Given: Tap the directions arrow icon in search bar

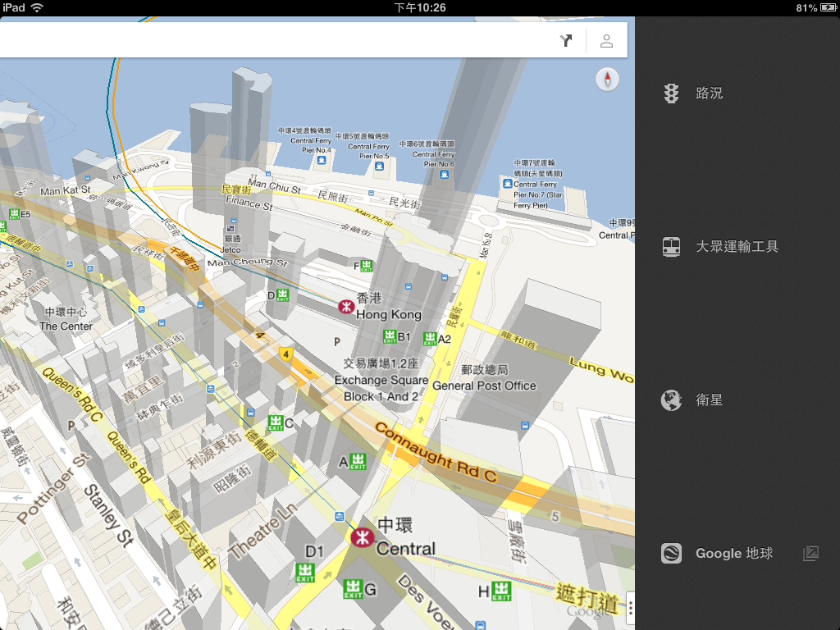Looking at the screenshot, I should click(x=566, y=41).
